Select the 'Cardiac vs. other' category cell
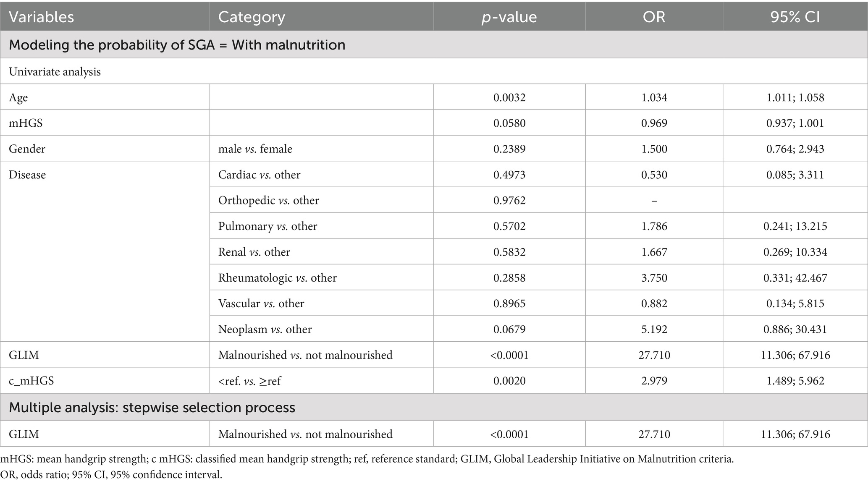Image resolution: width=868 pixels, height=484 pixels. pyautogui.click(x=259, y=175)
